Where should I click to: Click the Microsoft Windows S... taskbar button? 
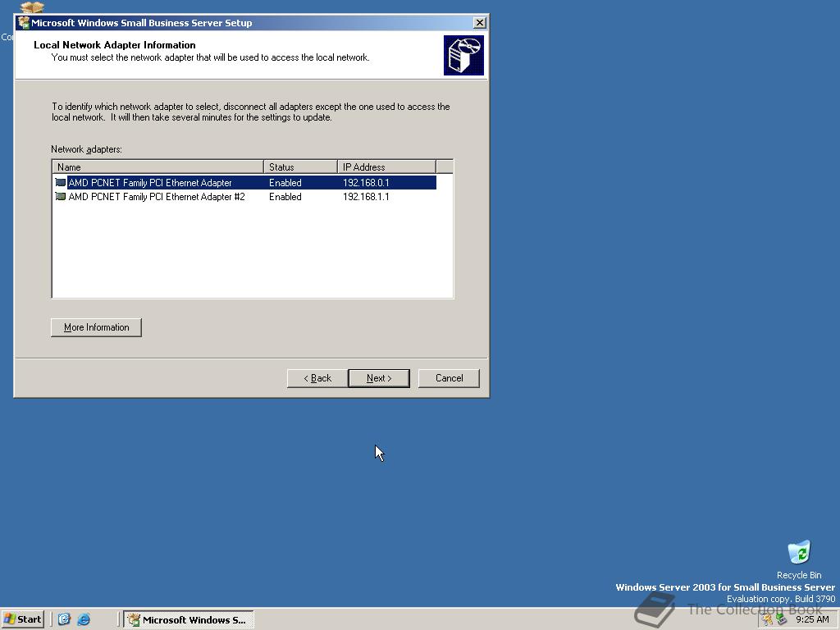(x=189, y=620)
